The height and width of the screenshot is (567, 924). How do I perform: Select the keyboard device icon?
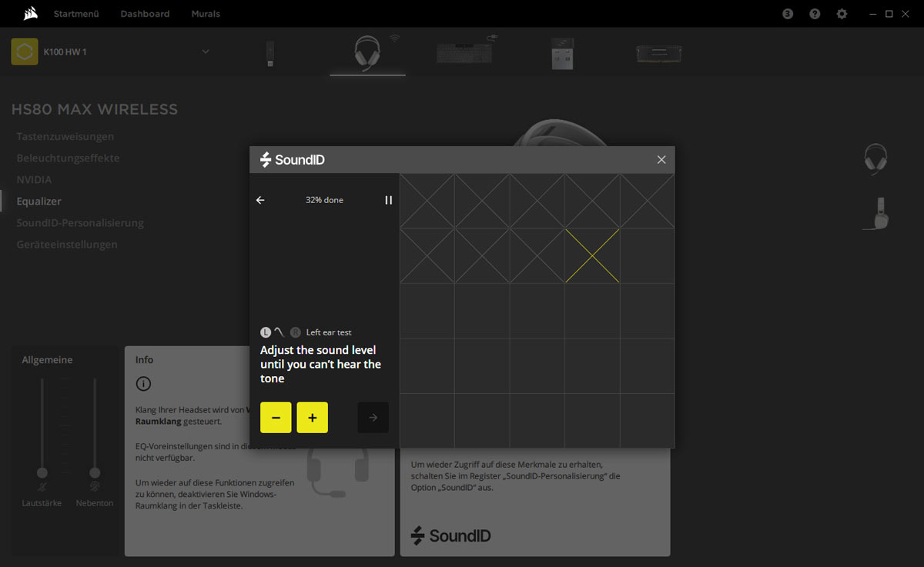point(464,52)
